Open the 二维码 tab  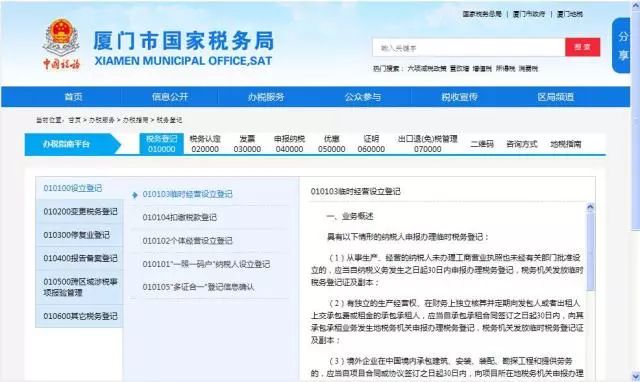coord(482,144)
